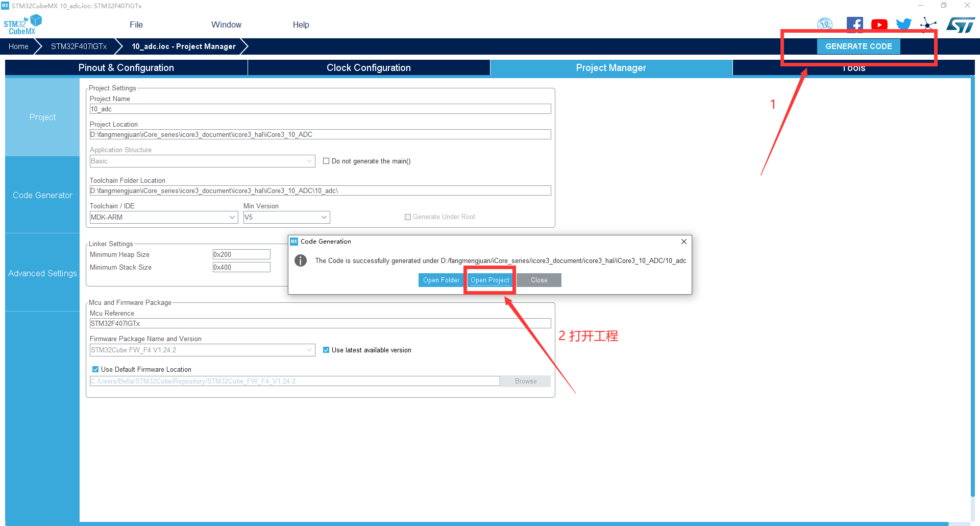Image resolution: width=980 pixels, height=526 pixels.
Task: Close the Code Generation dialog with X
Action: point(684,242)
